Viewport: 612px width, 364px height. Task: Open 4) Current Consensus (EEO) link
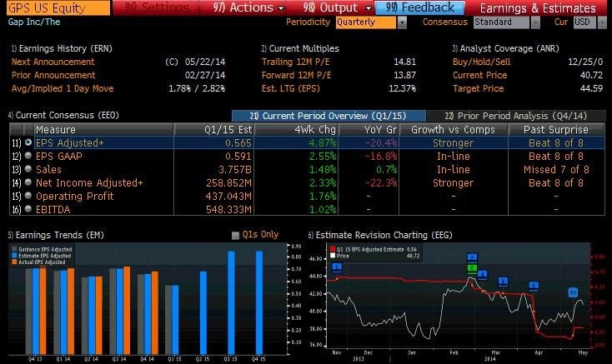coord(63,115)
